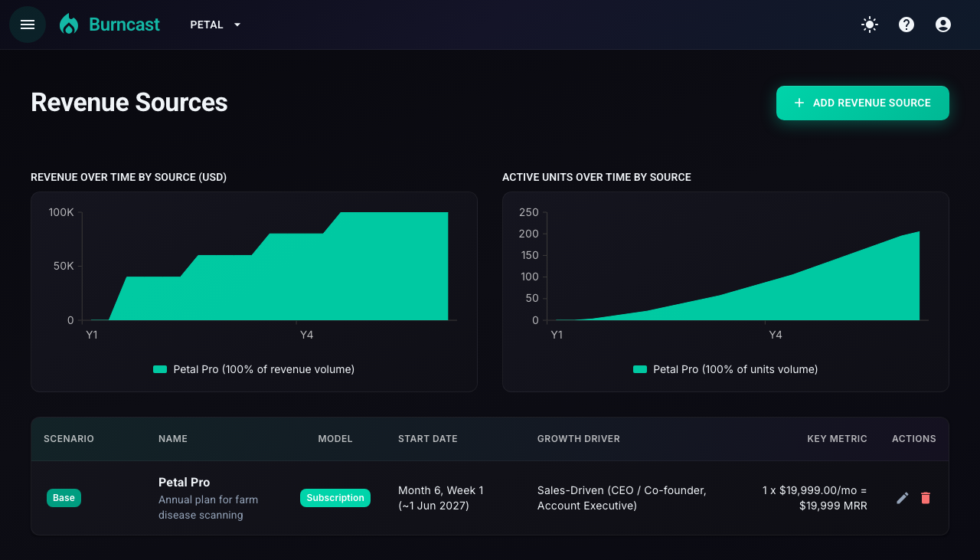Open the help question mark icon
Viewport: 980px width, 560px height.
tap(906, 25)
